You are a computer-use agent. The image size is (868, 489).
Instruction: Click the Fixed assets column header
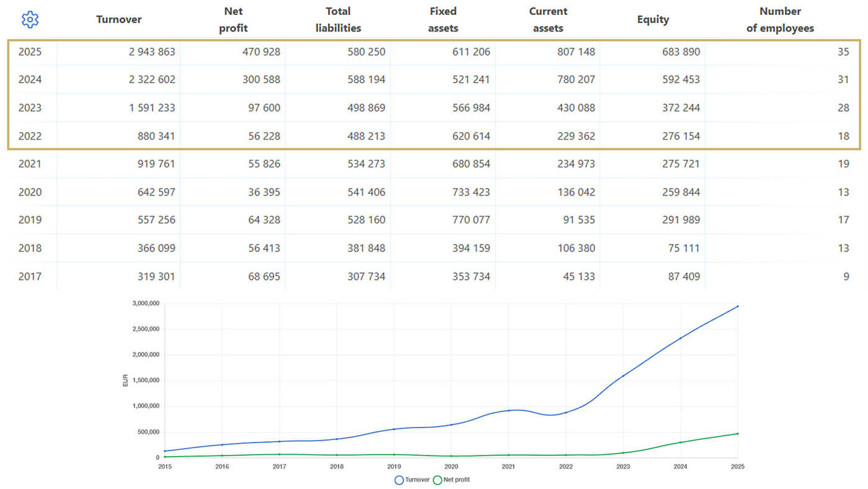(443, 19)
